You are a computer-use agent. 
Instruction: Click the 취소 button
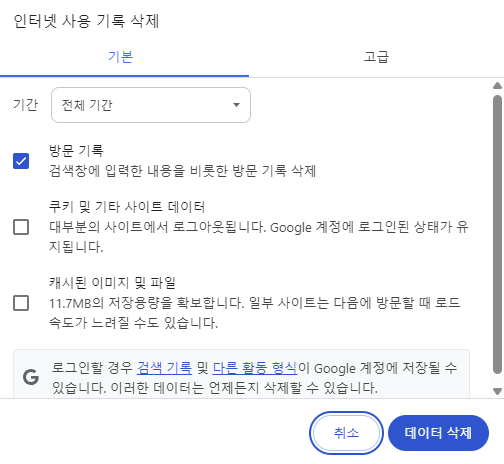coord(346,433)
